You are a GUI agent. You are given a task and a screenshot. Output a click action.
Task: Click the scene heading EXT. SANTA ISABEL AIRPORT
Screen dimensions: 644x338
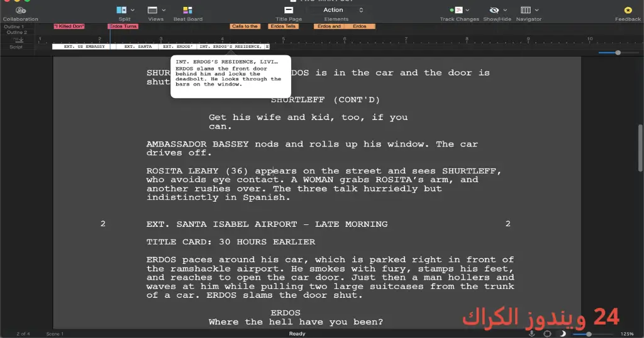pyautogui.click(x=267, y=224)
